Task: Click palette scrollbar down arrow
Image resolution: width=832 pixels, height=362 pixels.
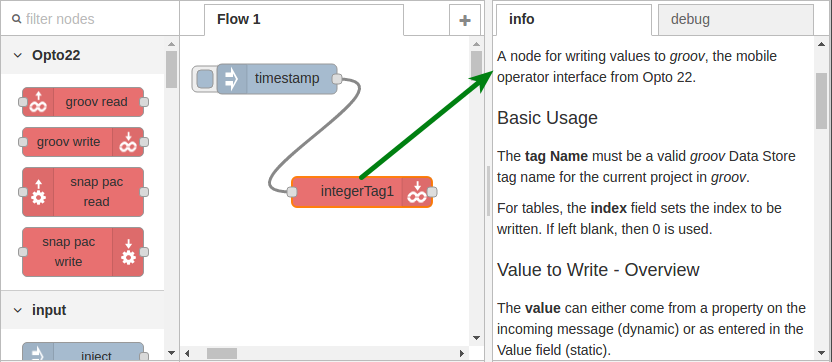Action: [x=171, y=352]
